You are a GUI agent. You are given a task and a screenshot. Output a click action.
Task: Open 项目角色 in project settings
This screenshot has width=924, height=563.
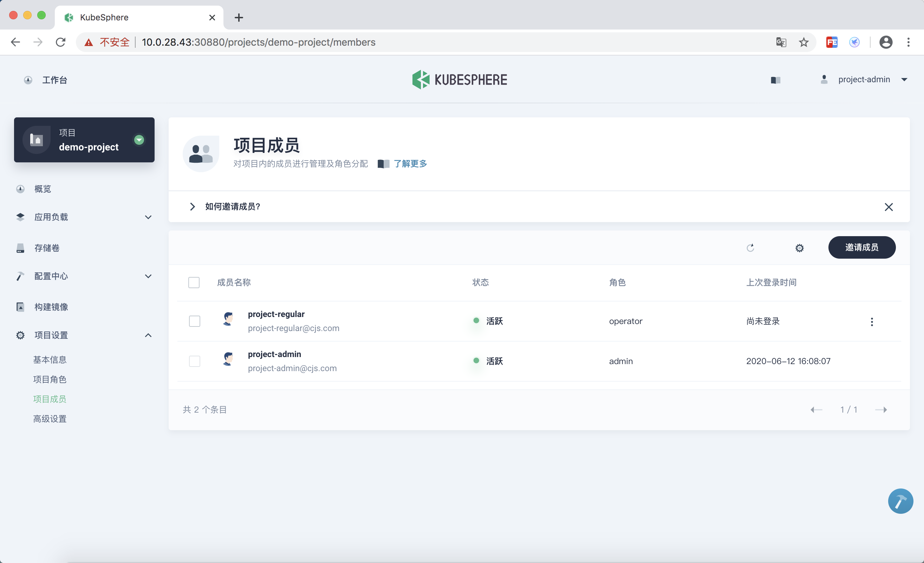tap(50, 379)
